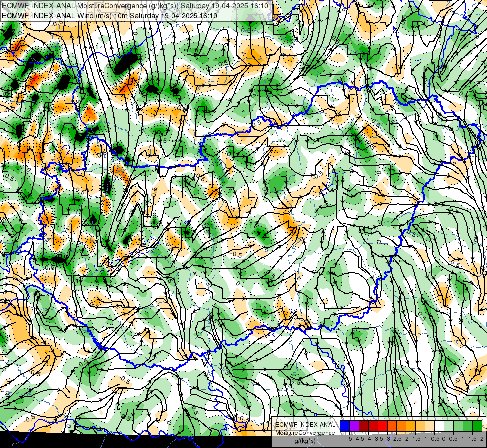Click the purple legend color swatch

click(354, 426)
